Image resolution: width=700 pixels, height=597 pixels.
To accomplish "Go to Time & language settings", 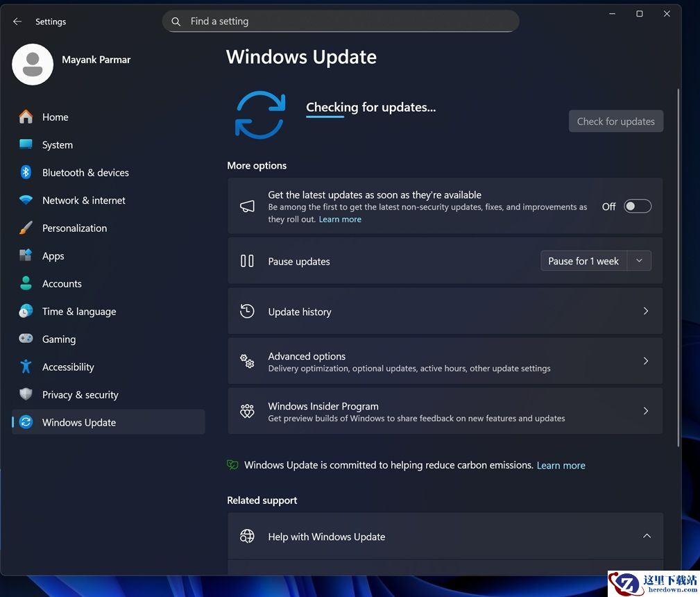I will [78, 311].
